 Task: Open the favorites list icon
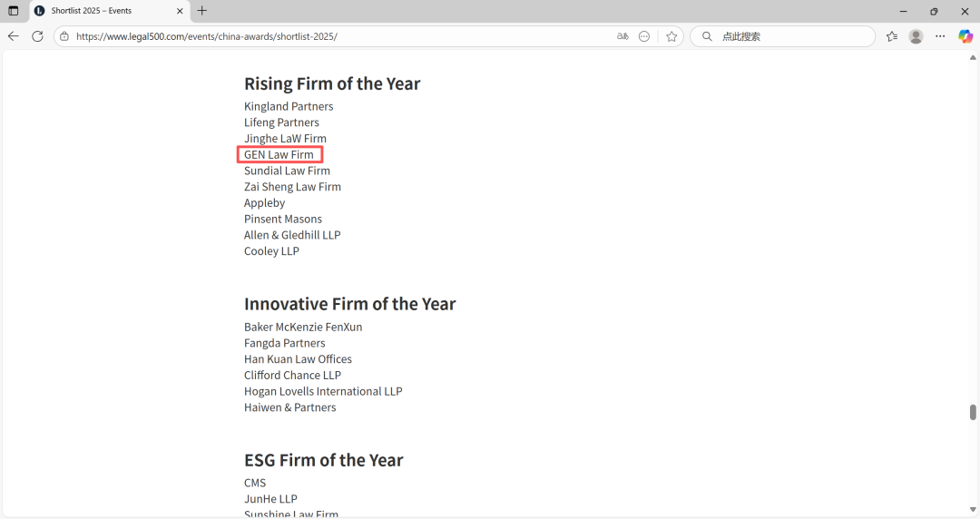point(892,36)
